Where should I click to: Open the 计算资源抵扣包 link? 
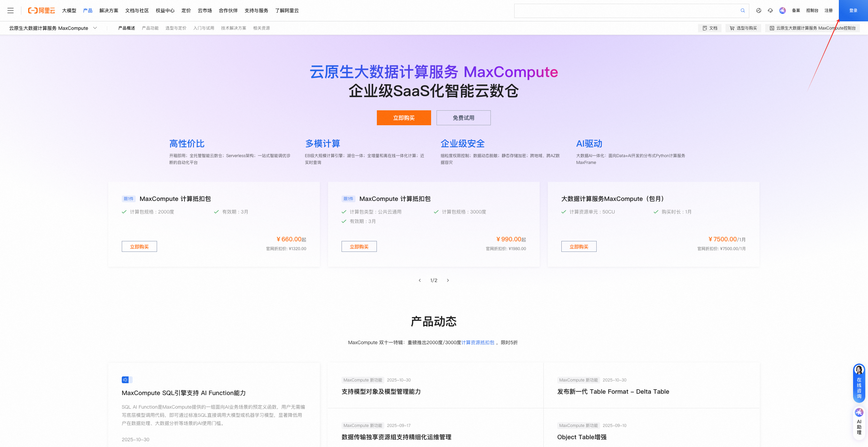(x=478, y=342)
